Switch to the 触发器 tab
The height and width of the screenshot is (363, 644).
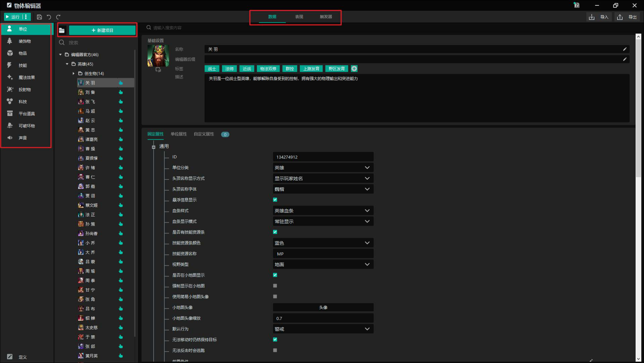click(326, 17)
